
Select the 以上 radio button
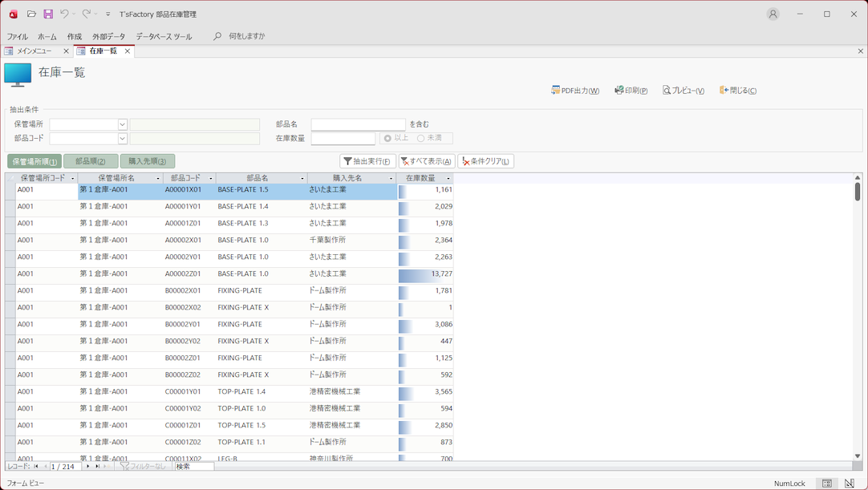tap(388, 138)
